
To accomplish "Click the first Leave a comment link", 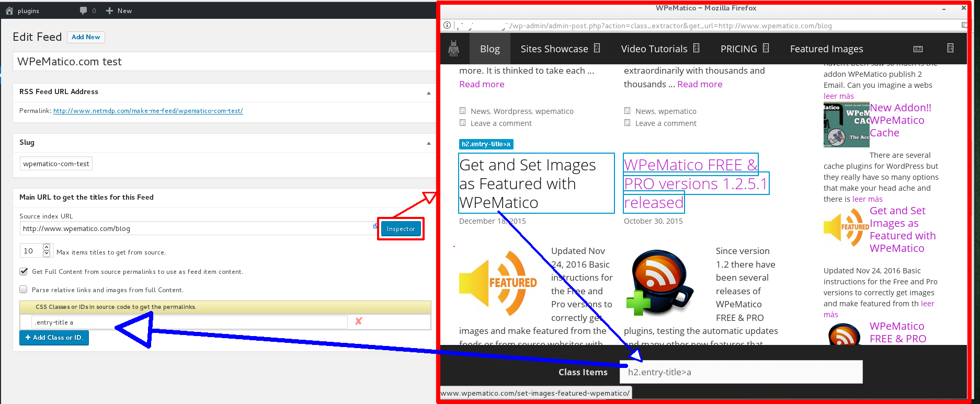I will pyautogui.click(x=501, y=123).
